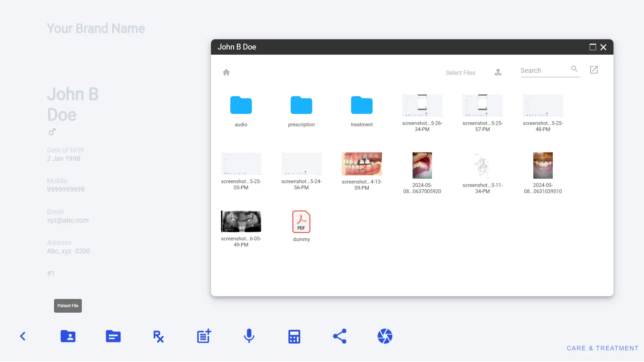644x362 pixels.
Task: Open external link icon in toolbar
Action: [x=594, y=69]
